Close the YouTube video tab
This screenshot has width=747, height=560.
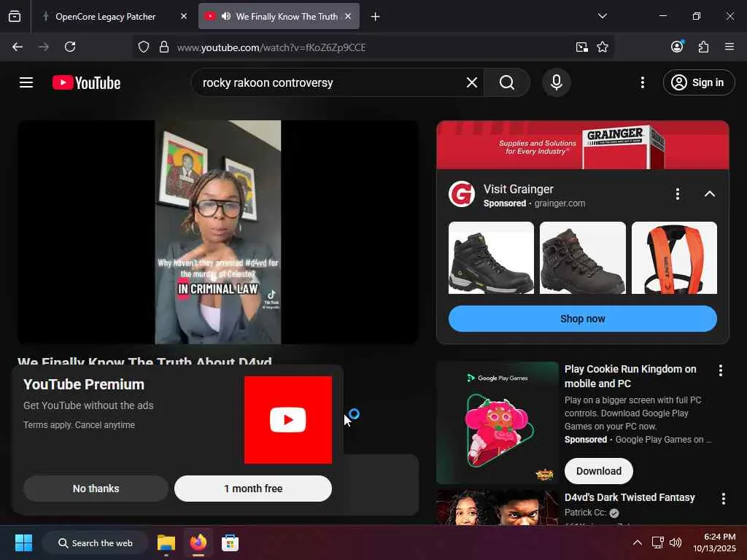pos(348,17)
